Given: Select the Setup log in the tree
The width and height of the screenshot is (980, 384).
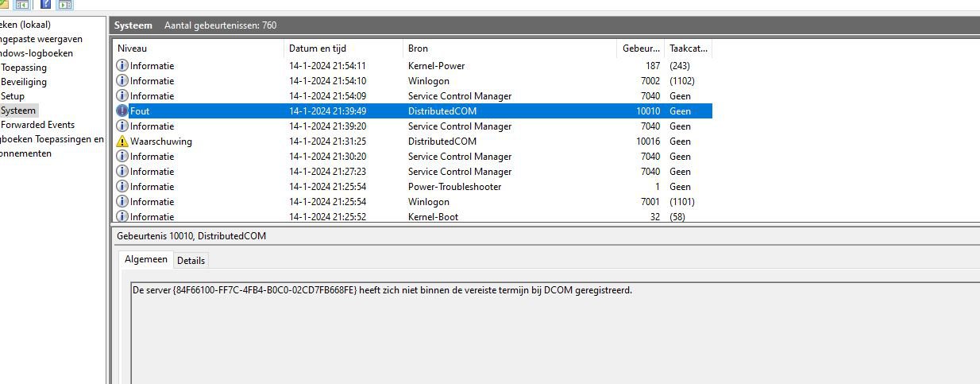Looking at the screenshot, I should click(x=13, y=96).
